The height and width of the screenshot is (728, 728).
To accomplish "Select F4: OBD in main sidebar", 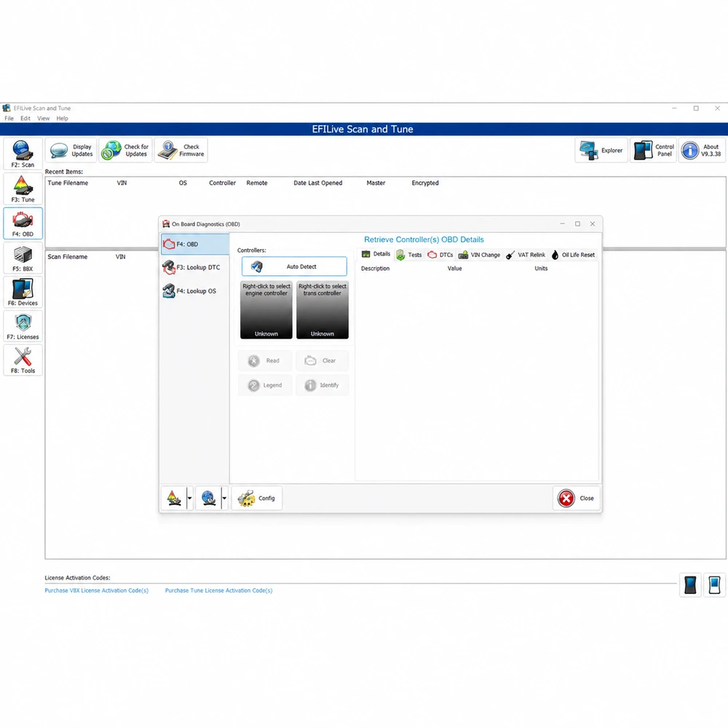I will [x=23, y=223].
